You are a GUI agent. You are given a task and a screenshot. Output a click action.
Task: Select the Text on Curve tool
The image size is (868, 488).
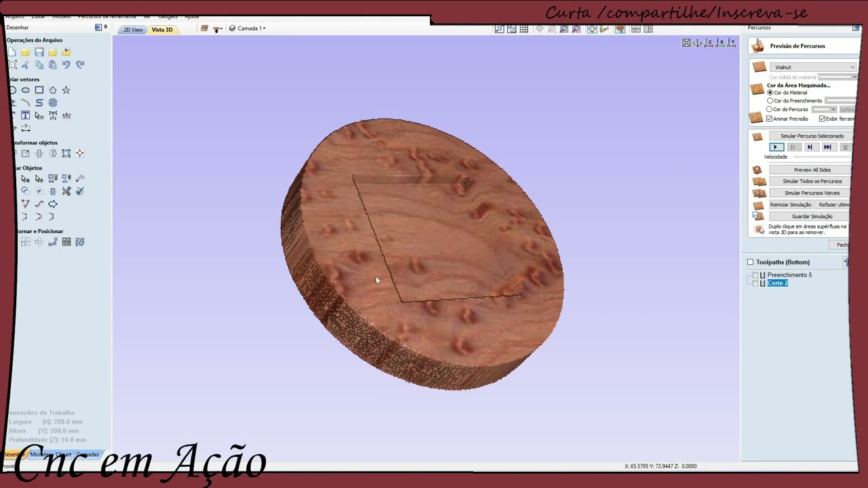click(x=66, y=115)
